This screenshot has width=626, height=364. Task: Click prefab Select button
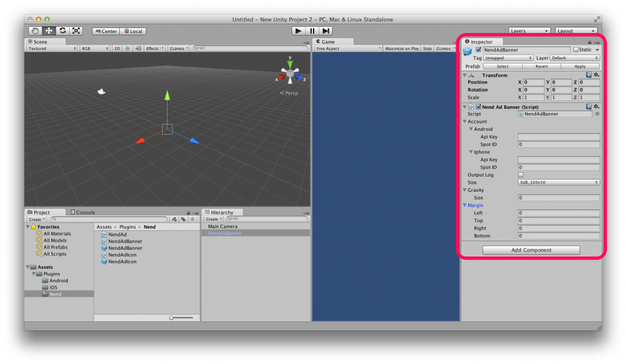tap(503, 66)
